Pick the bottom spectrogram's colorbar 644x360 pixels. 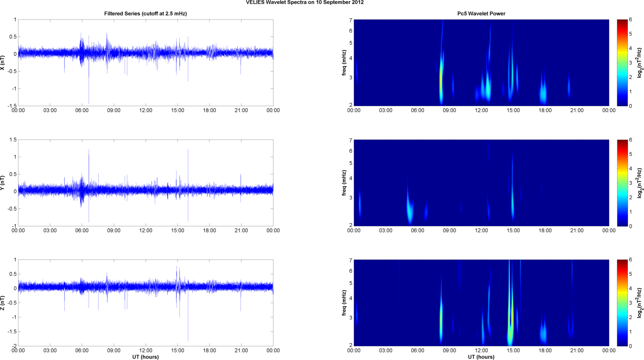pos(622,303)
